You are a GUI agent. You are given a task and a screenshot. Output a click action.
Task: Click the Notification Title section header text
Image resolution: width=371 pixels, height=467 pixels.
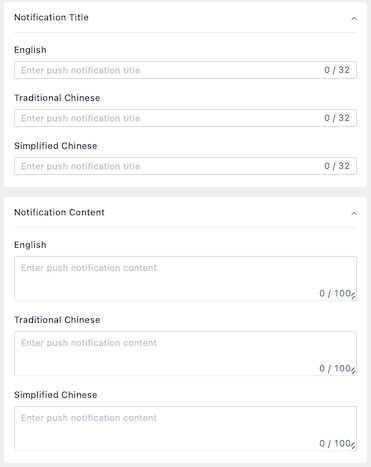51,17
